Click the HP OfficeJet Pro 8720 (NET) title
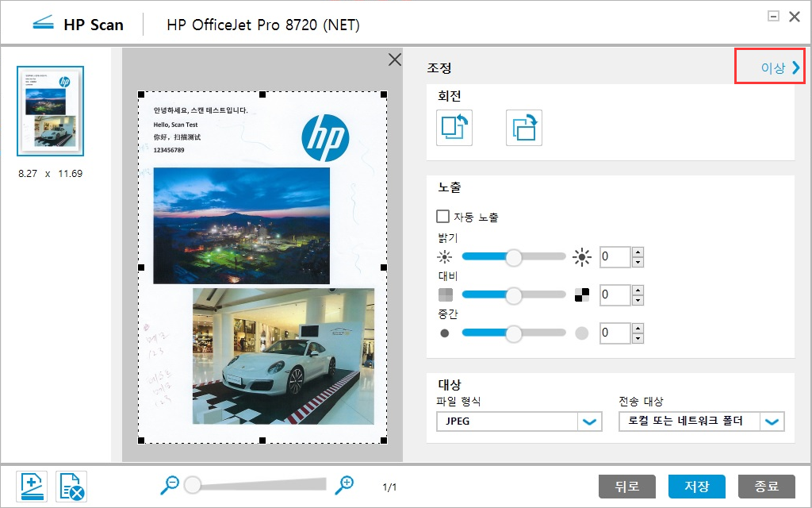 tap(263, 25)
